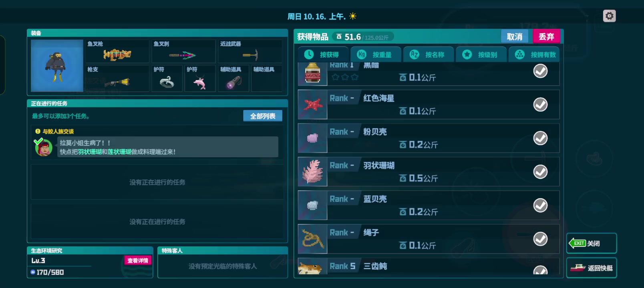This screenshot has width=644, height=288.
Task: Uncheck the 绳子 item checkmark
Action: [x=540, y=239]
